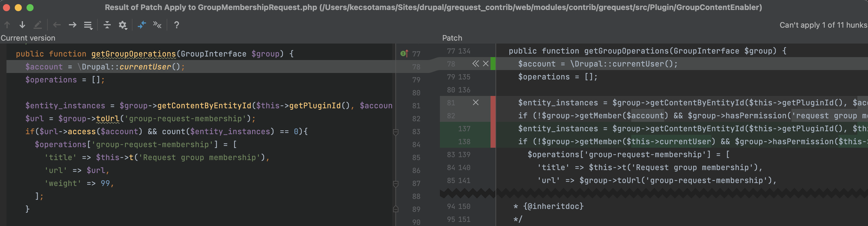The image size is (868, 226).
Task: Ignore the line 78 change with the X
Action: tap(486, 64)
